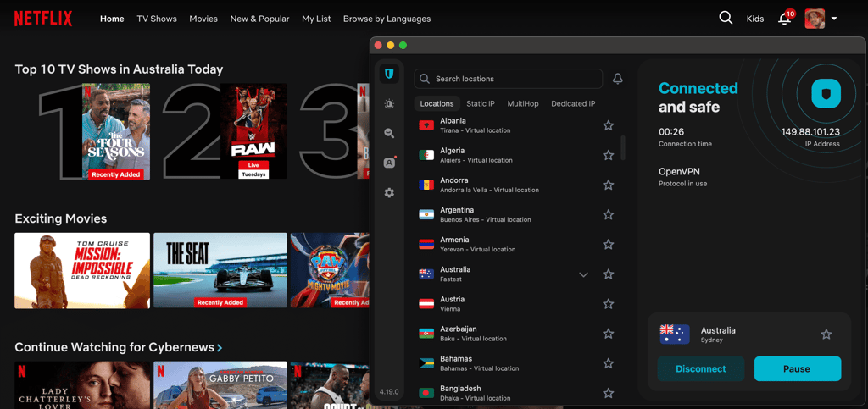
Task: Favorite Bangladesh with its star
Action: pyautogui.click(x=609, y=393)
